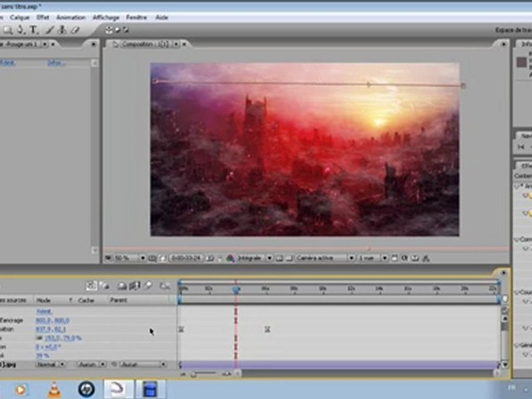
Task: Click the current time indicator marker
Action: 236,289
